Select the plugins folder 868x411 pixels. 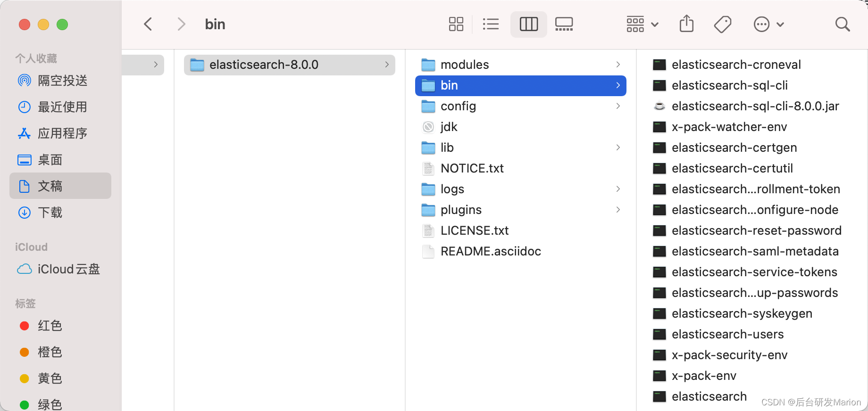click(521, 210)
